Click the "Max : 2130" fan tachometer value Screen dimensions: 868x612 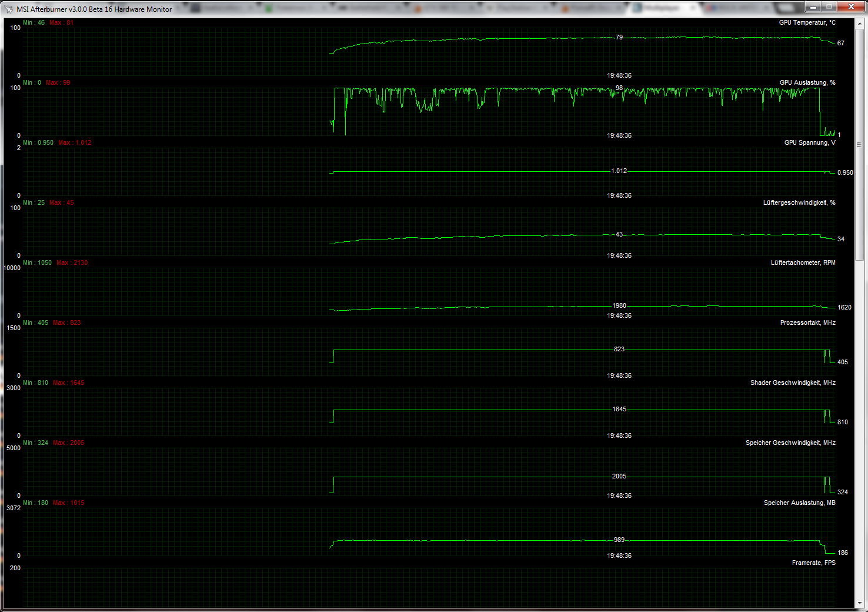point(72,262)
